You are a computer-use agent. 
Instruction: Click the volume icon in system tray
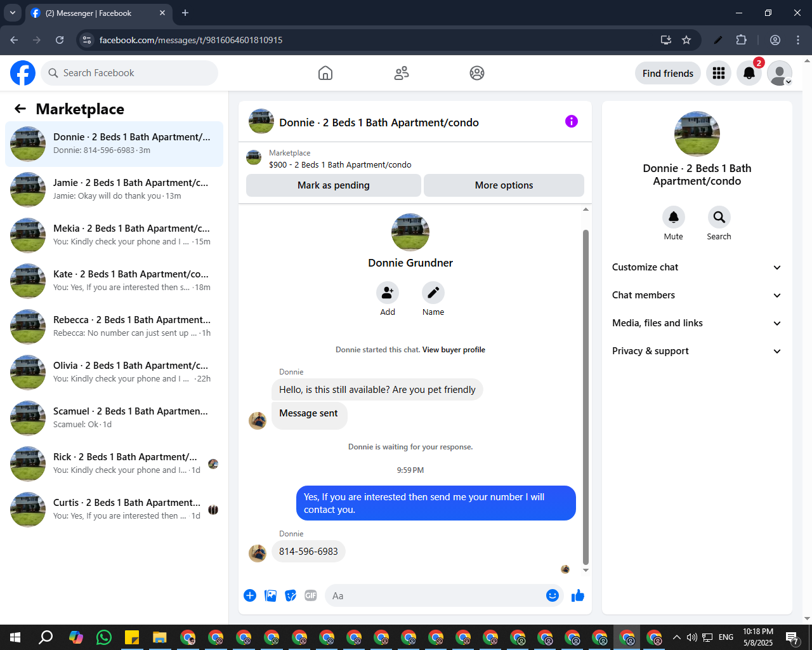[692, 637]
